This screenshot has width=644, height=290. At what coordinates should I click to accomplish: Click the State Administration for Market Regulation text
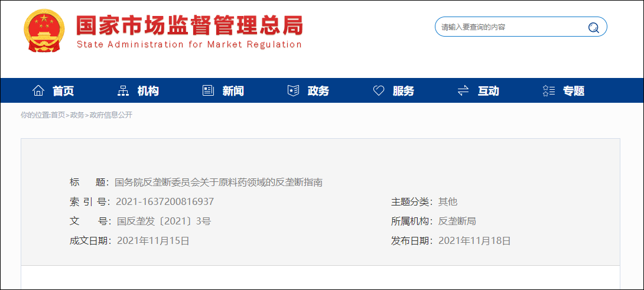coord(189,44)
